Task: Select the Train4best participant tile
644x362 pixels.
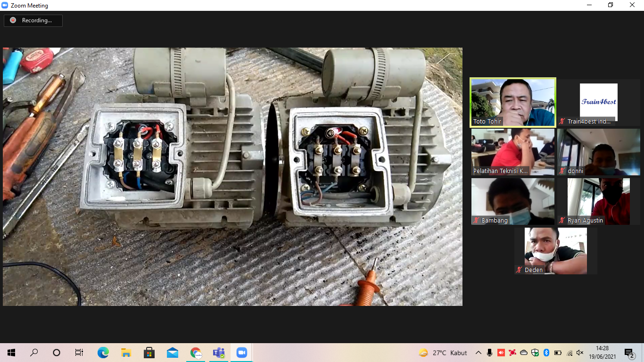Action: tap(598, 102)
